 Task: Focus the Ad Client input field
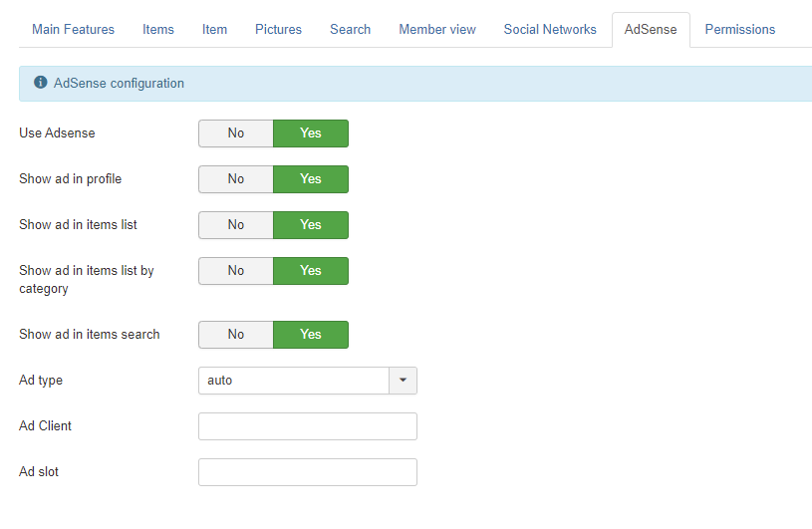pyautogui.click(x=308, y=426)
